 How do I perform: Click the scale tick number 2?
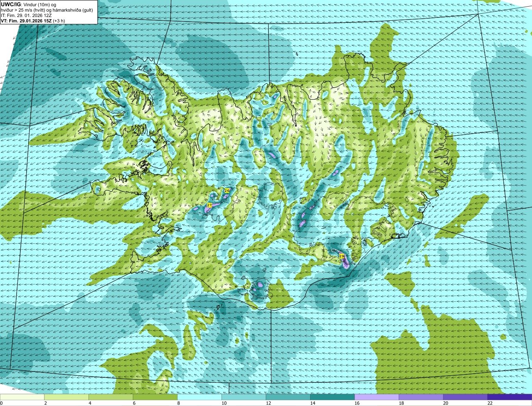click(x=45, y=403)
